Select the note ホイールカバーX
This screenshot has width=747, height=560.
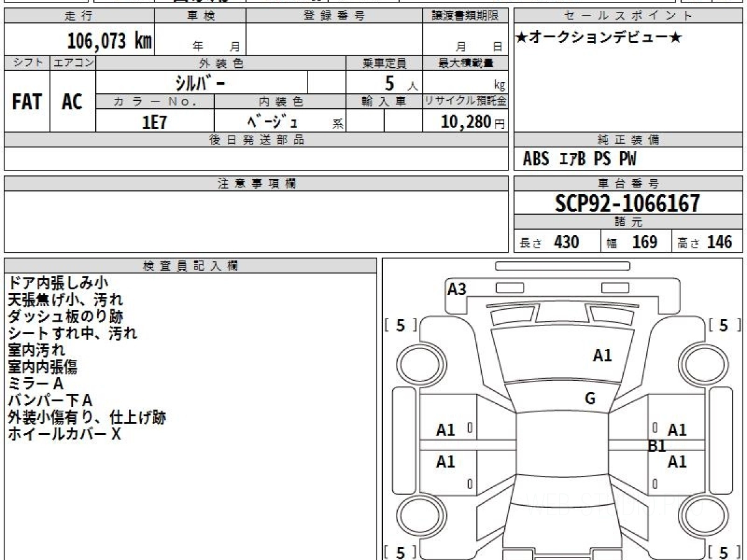[x=64, y=434]
